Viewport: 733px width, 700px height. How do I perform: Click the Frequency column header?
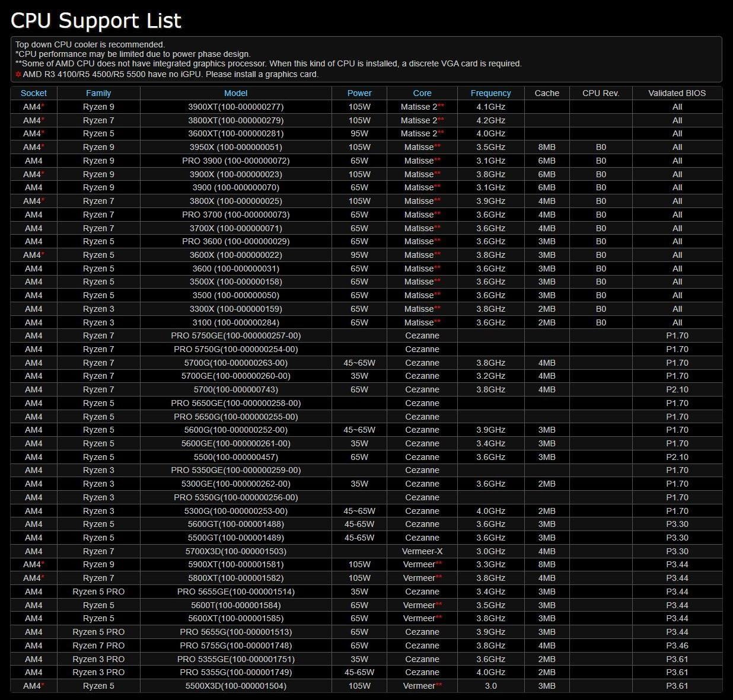(x=490, y=93)
